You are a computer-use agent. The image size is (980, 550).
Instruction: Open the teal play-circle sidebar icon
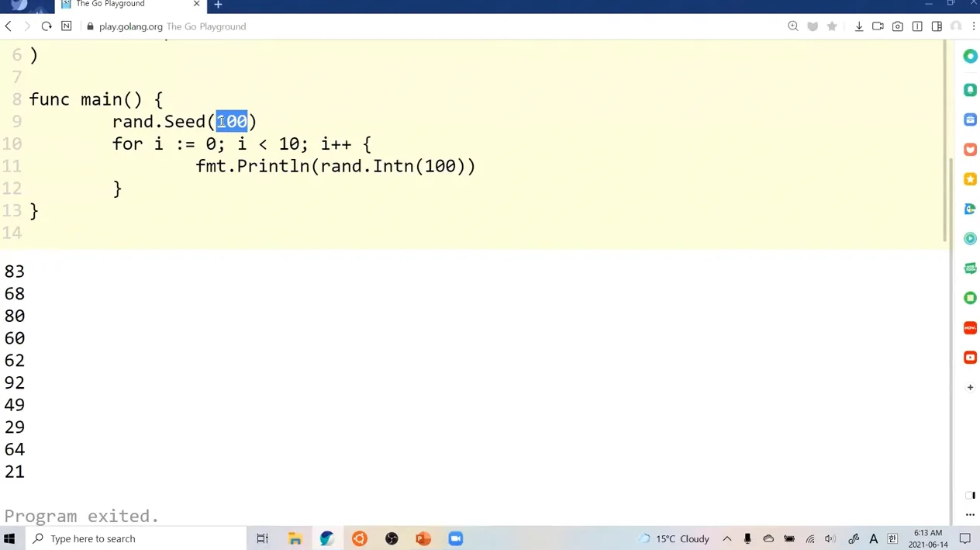coord(970,239)
